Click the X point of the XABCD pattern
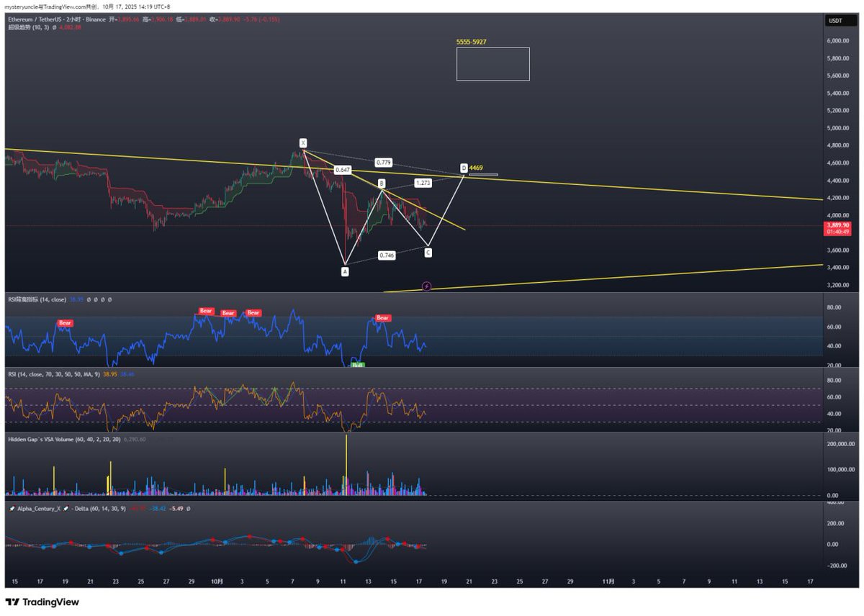The height and width of the screenshot is (616, 864). (x=303, y=142)
